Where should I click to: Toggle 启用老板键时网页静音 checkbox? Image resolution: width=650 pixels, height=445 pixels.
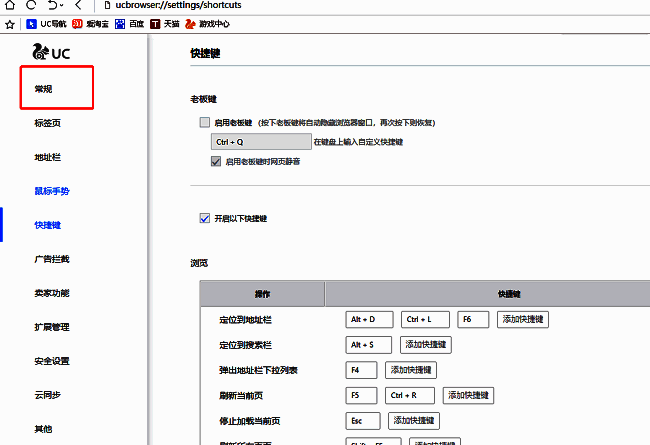216,161
